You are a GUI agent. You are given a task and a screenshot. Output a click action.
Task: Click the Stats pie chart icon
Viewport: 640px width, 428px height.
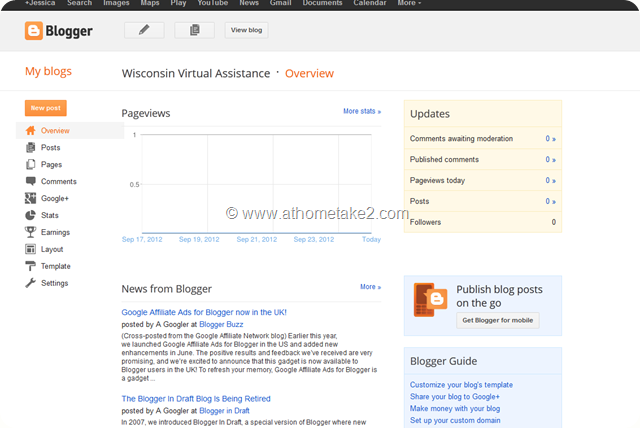pos(30,215)
